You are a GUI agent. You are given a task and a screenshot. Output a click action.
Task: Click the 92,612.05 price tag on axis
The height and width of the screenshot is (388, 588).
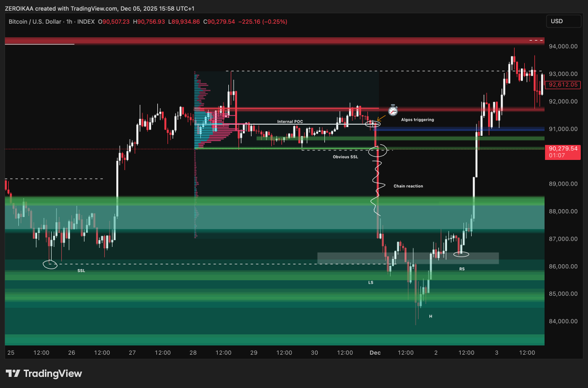coord(564,84)
